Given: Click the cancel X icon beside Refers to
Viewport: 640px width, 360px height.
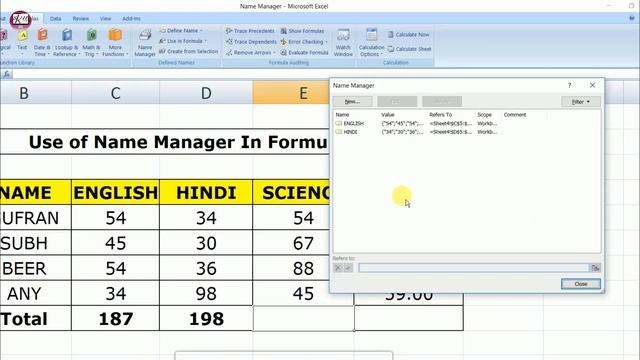Looking at the screenshot, I should (338, 268).
